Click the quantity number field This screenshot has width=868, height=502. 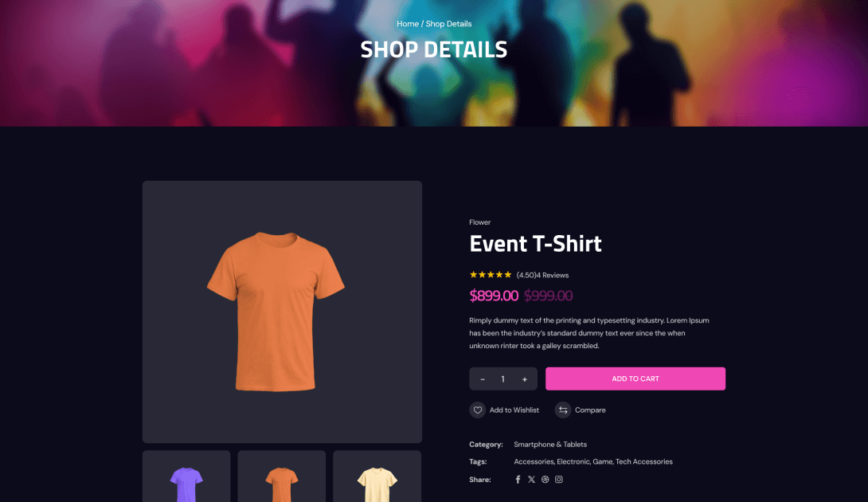[x=503, y=379]
